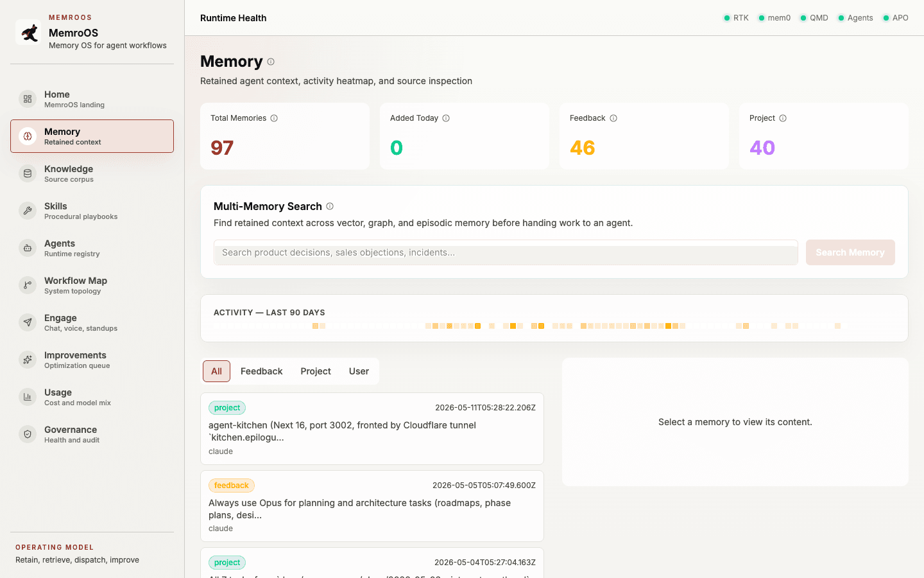Screen dimensions: 924x578
Task: Click the orange feedback tag on memory card
Action: 232,486
